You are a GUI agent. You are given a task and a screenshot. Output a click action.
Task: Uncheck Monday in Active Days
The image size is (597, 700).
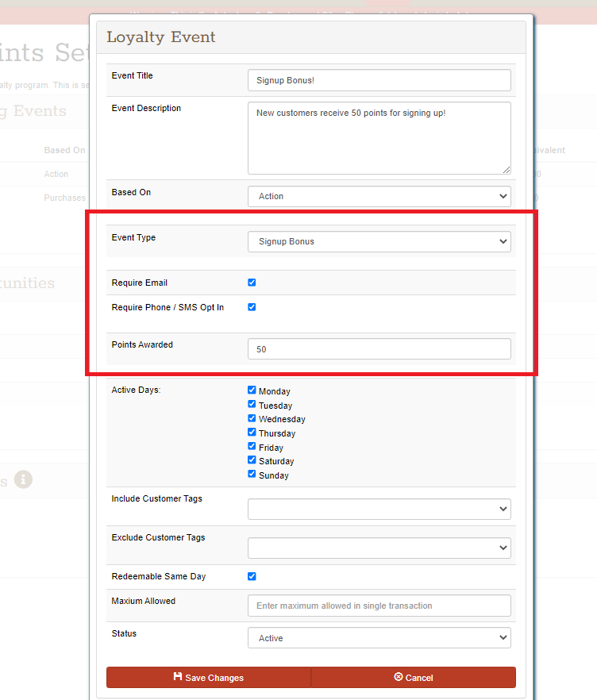(x=252, y=390)
